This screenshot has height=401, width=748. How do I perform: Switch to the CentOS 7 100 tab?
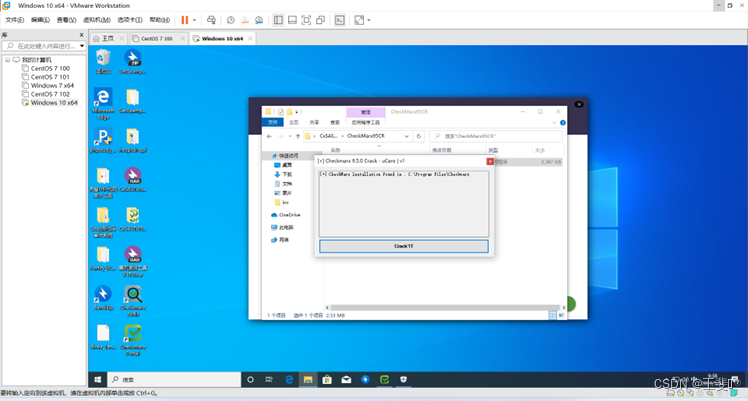(156, 39)
